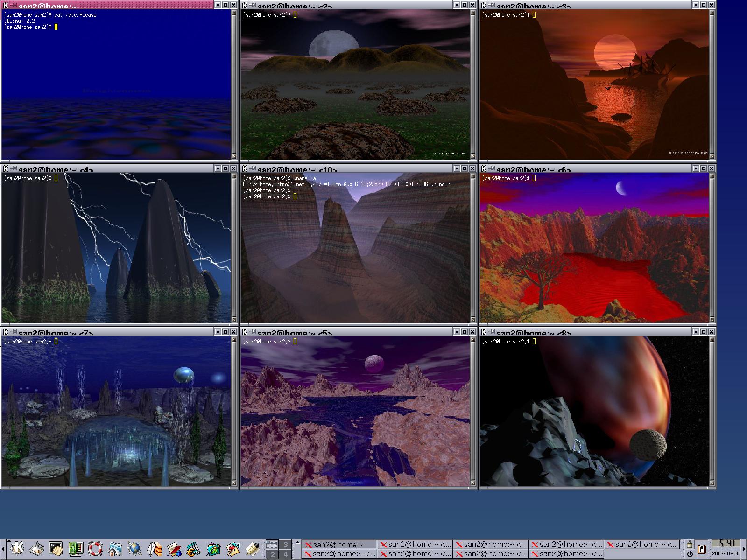The width and height of the screenshot is (747, 560).
Task: Launch Konqueror web browser globe icon
Action: click(x=134, y=548)
